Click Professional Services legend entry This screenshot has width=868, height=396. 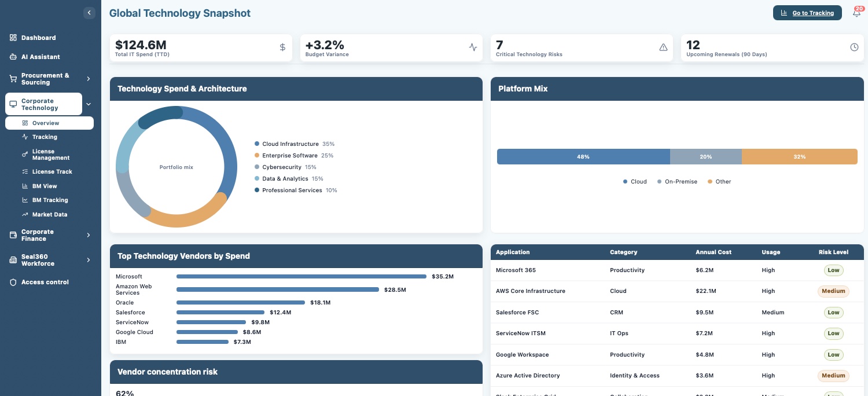[x=296, y=190]
